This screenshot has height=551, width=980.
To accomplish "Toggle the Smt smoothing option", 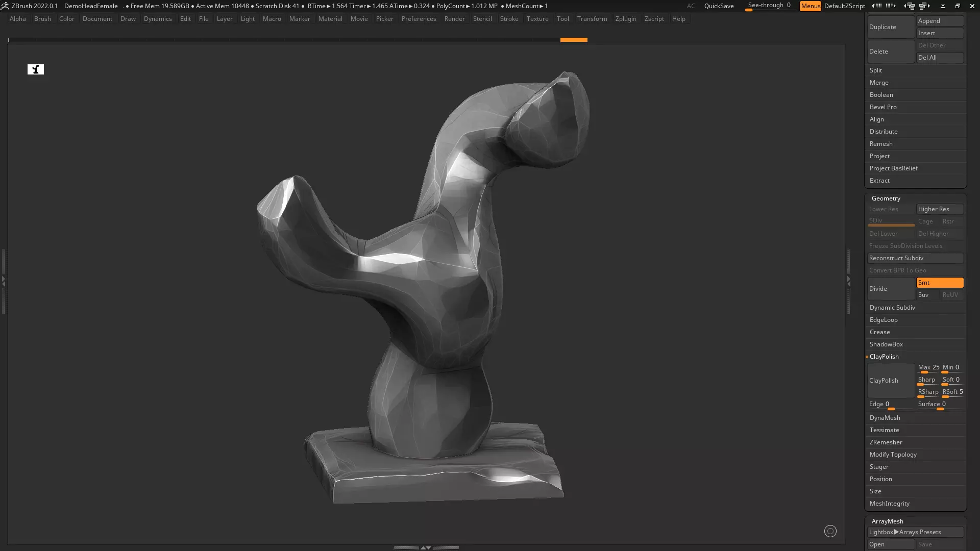I will point(940,283).
